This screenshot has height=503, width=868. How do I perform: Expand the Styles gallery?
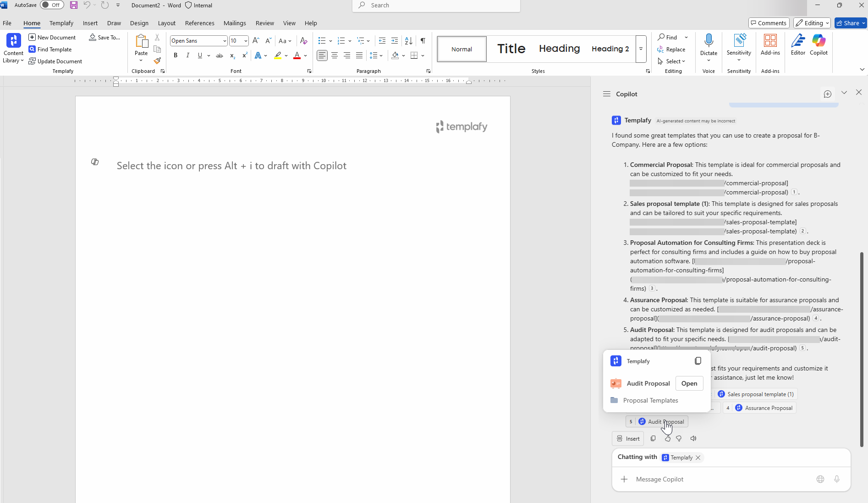641,49
